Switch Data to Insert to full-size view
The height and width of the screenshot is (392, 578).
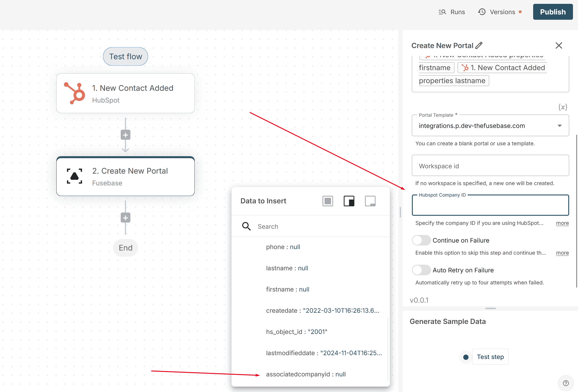pyautogui.click(x=328, y=201)
